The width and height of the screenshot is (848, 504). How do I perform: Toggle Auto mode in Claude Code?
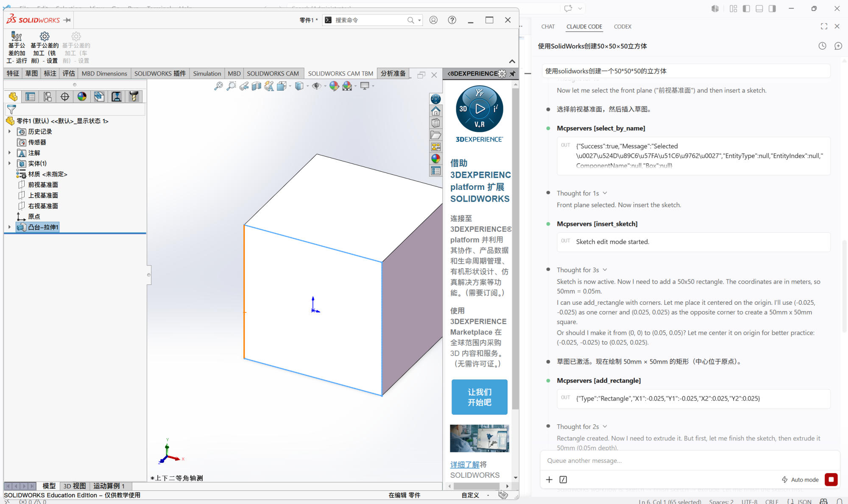(x=800, y=480)
